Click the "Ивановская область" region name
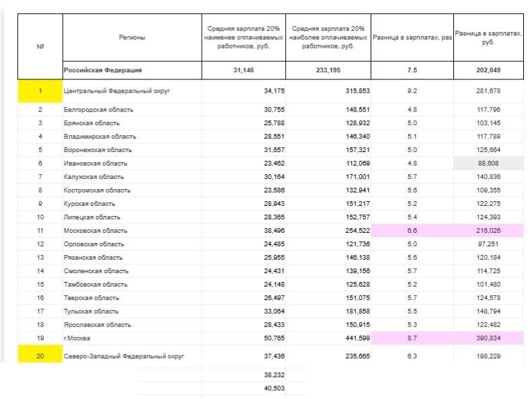Image resolution: width=532 pixels, height=399 pixels. coord(94,163)
